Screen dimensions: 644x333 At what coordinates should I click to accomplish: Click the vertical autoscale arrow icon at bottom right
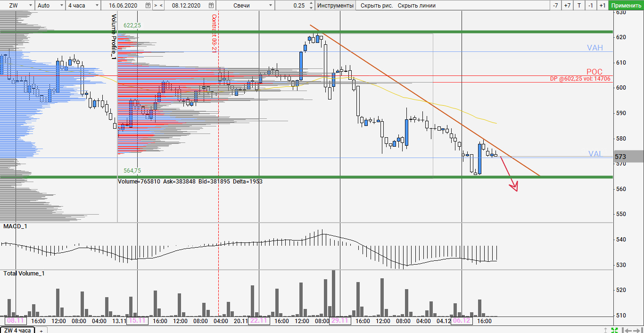[x=606, y=330]
